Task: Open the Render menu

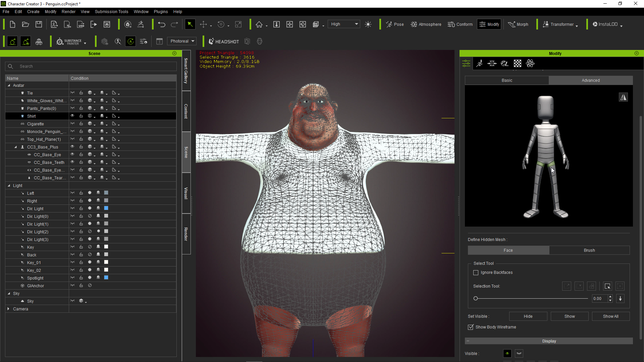Action: (68, 12)
